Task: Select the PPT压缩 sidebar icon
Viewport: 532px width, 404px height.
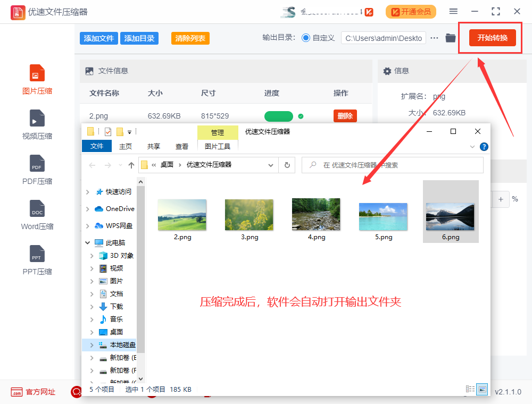Action: click(x=37, y=259)
